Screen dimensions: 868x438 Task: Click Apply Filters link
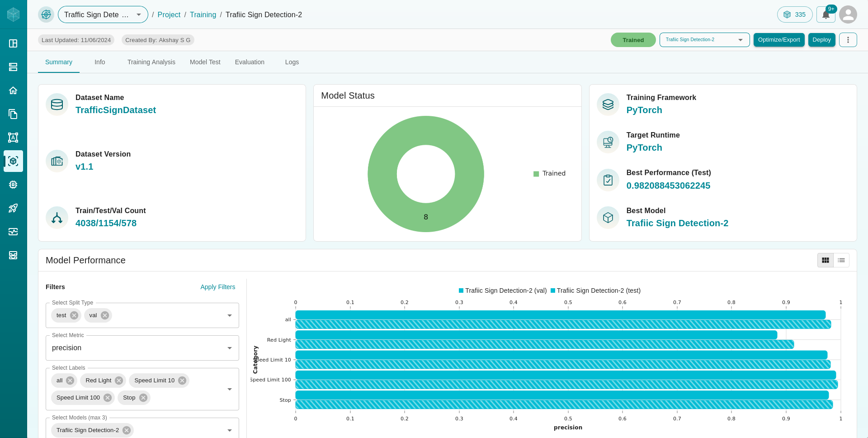(x=218, y=287)
